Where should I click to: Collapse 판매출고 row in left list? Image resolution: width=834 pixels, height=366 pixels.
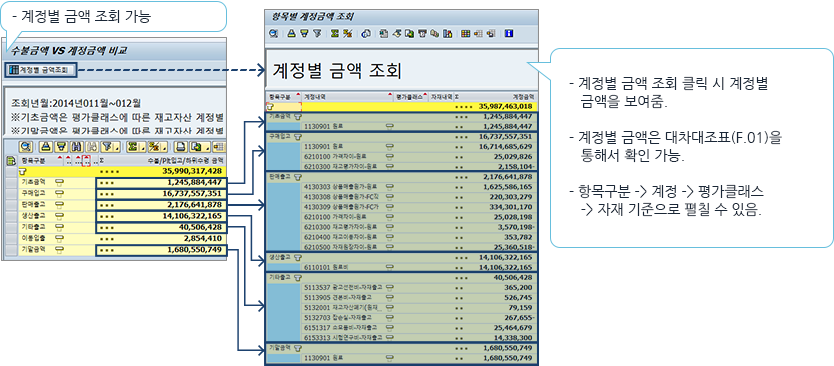[60, 204]
